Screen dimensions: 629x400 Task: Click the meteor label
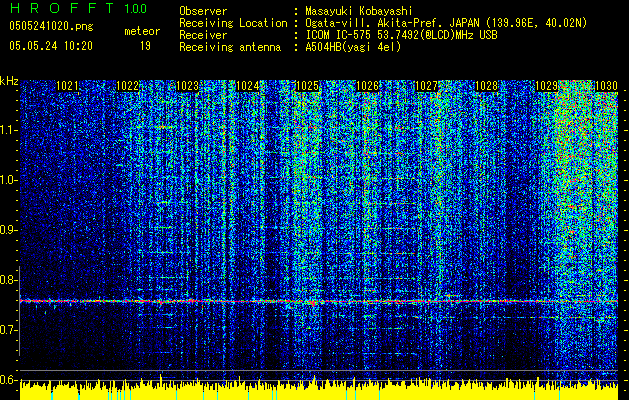coord(142,31)
